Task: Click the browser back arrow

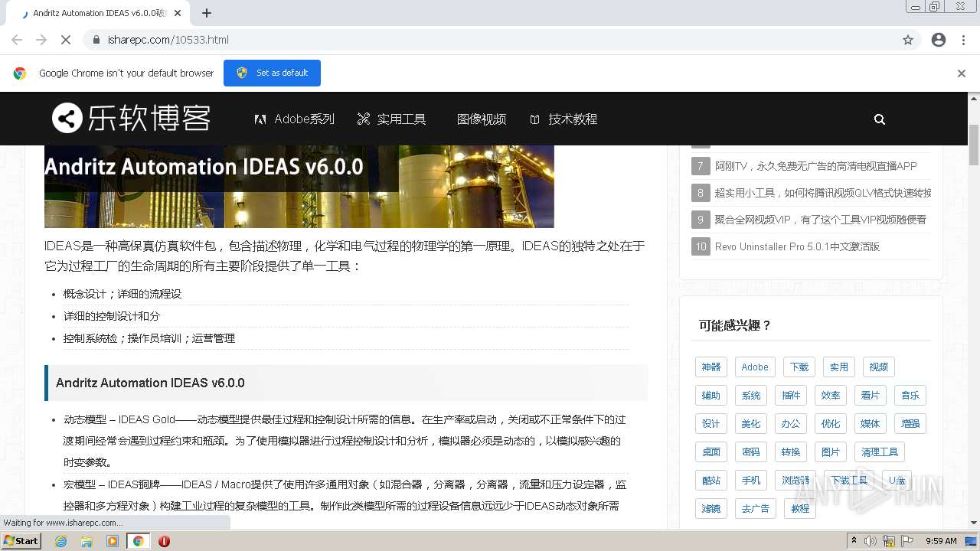Action: (17, 40)
